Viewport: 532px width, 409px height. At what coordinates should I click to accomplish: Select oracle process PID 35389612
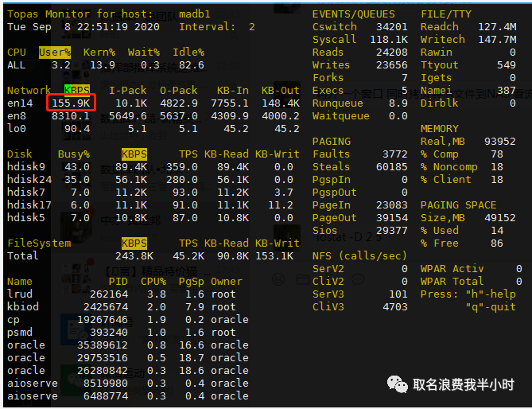[x=103, y=345]
